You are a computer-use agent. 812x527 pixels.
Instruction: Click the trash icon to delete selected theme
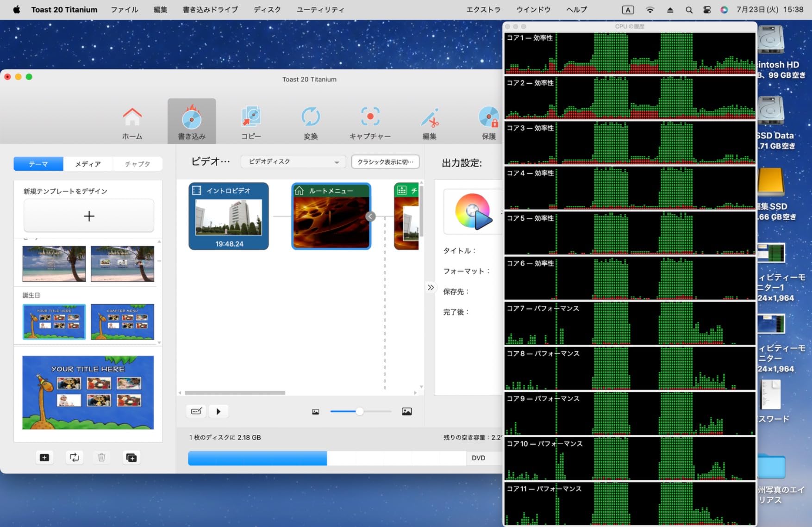point(102,457)
